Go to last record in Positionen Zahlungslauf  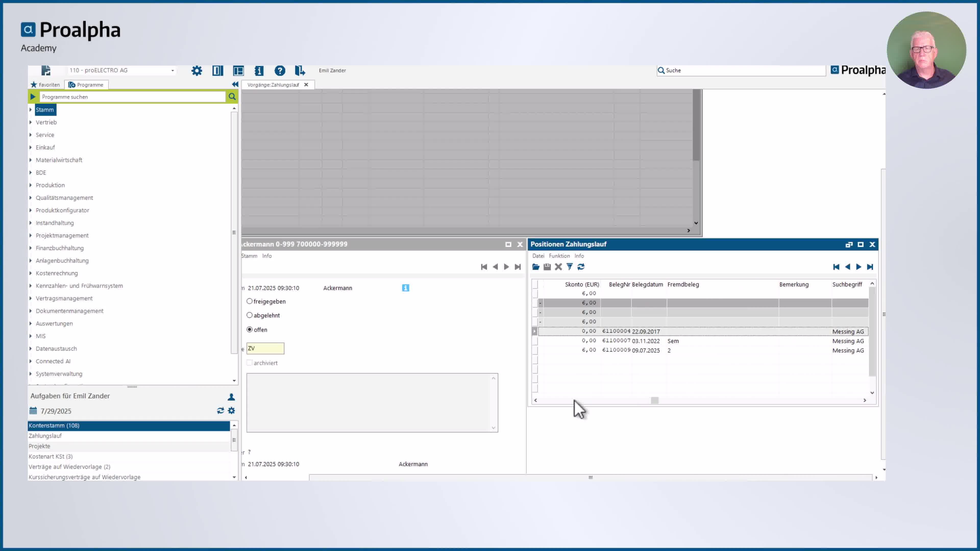click(x=870, y=267)
